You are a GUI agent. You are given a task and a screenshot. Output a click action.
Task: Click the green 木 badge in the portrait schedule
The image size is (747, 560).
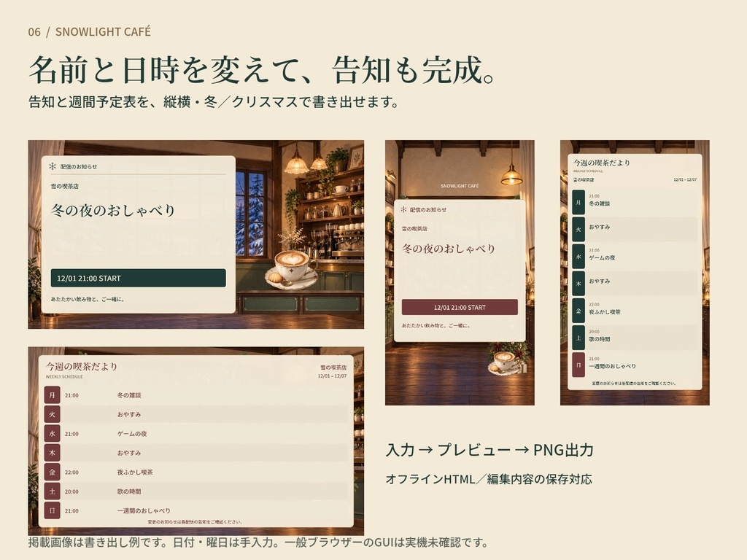tap(578, 284)
